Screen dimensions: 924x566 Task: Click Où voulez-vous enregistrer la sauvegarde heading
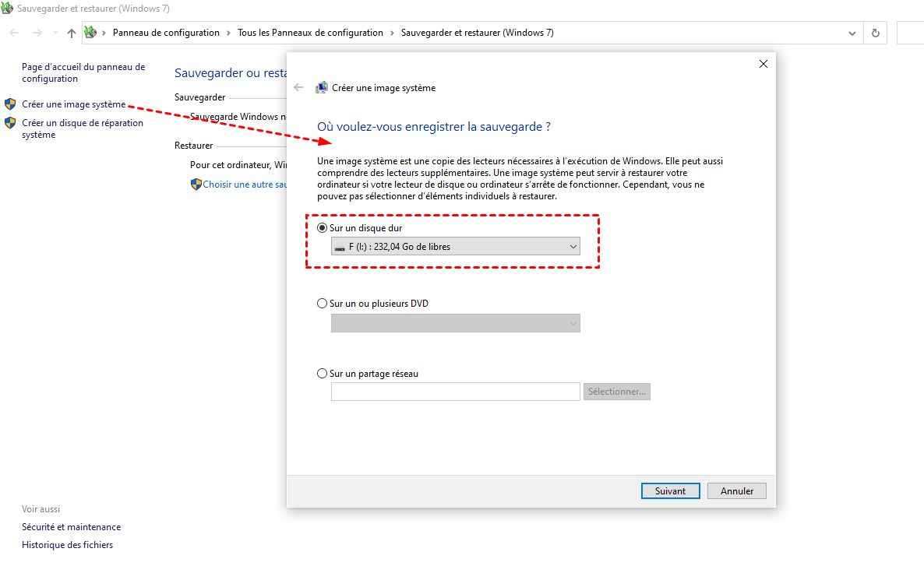coord(434,127)
